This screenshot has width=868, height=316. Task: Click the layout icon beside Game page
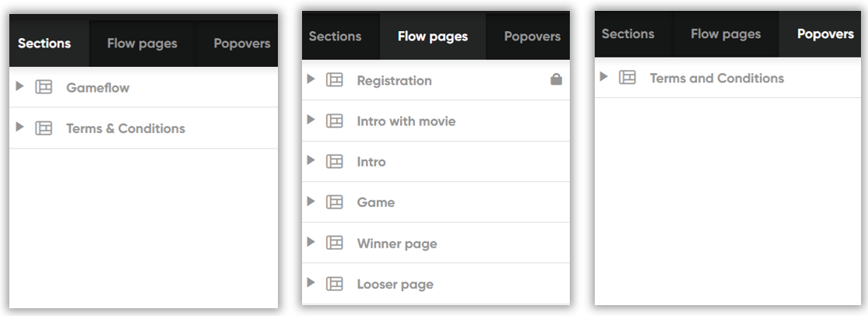pyautogui.click(x=335, y=202)
